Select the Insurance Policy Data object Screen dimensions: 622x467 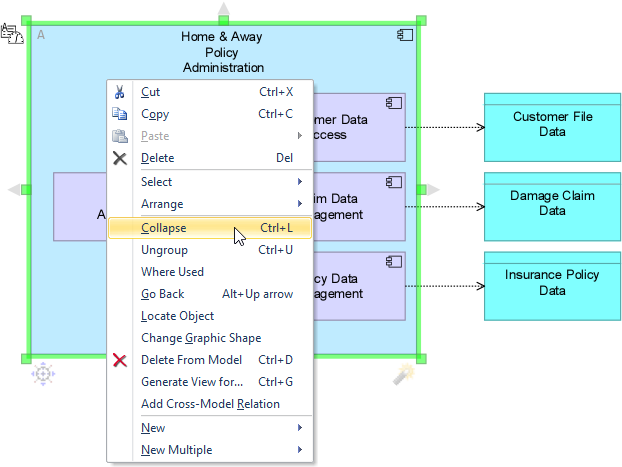[x=552, y=284]
